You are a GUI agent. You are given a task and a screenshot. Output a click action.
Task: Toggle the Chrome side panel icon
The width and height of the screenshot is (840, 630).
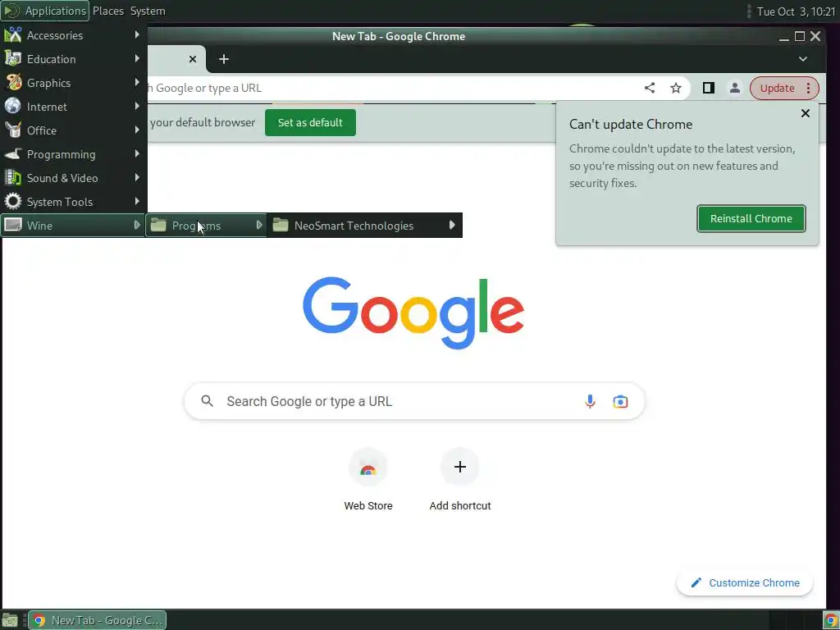pyautogui.click(x=709, y=88)
